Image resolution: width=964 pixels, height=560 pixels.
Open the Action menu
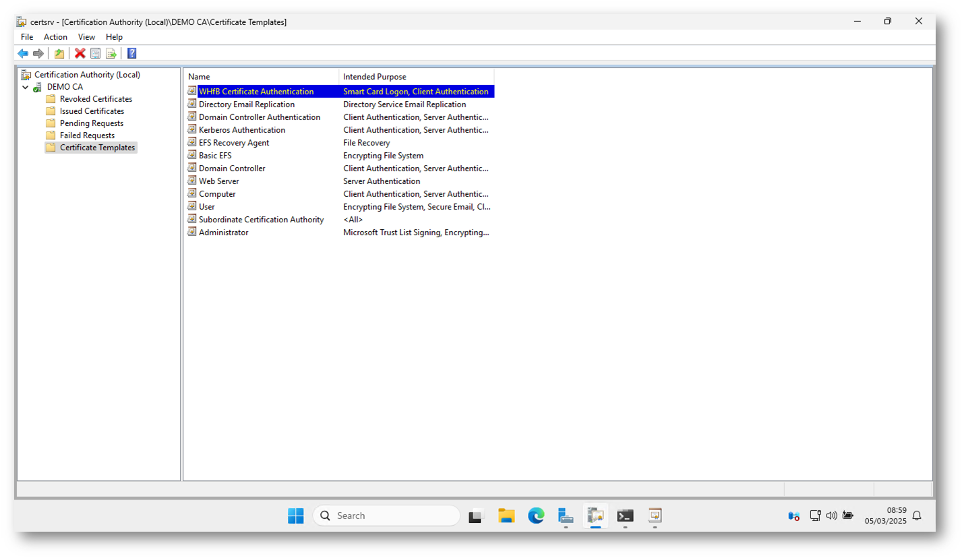(x=55, y=37)
